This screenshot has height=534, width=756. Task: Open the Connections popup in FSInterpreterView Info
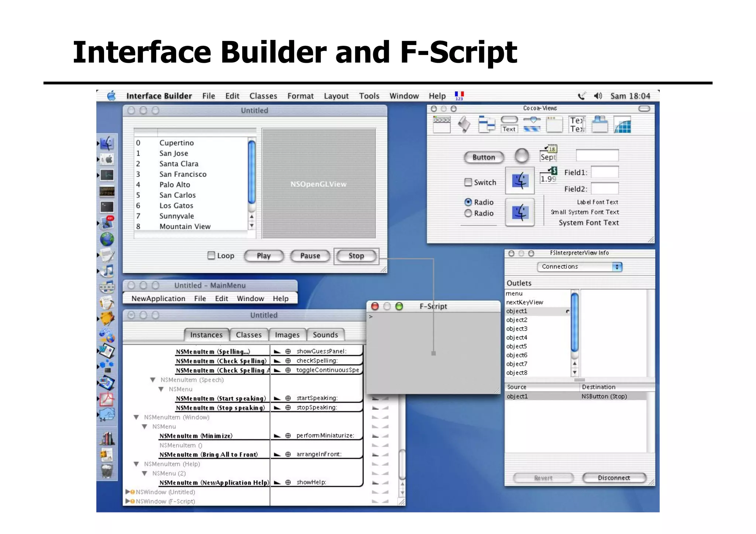click(580, 266)
